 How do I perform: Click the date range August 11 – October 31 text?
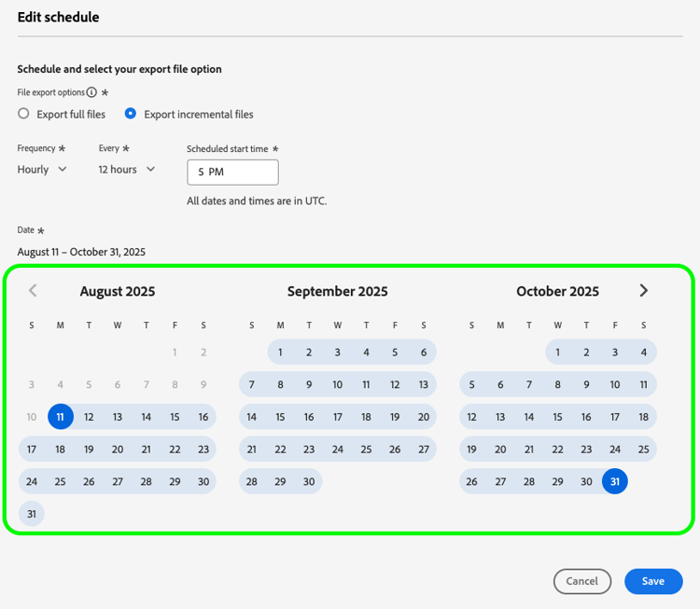click(81, 252)
